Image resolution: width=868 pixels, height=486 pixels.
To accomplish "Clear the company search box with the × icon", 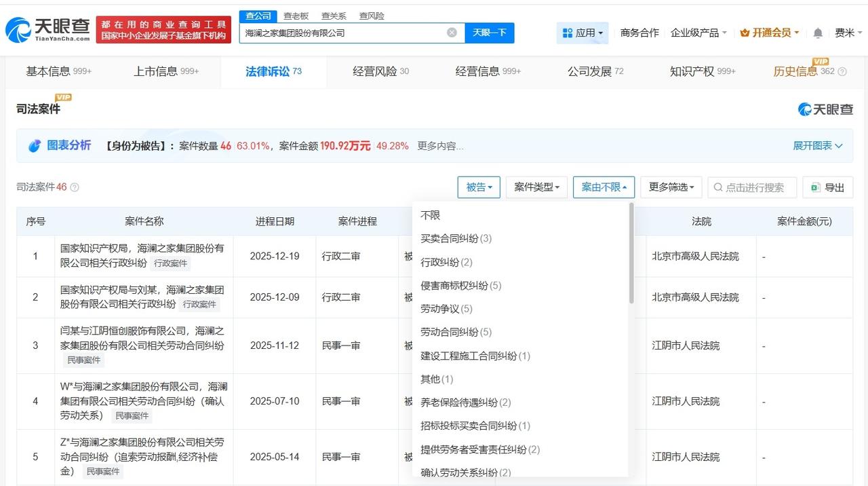I will [x=450, y=32].
